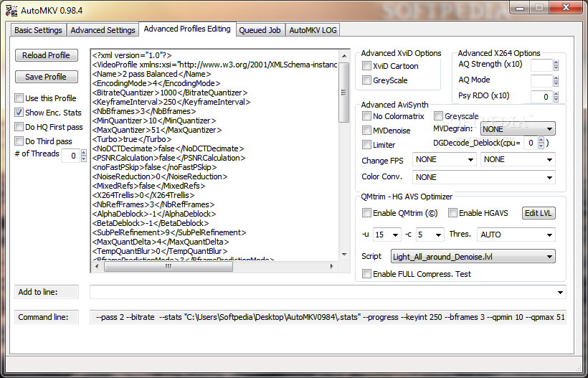
Task: Click the <MaxQuantizer>51 line
Action: tap(157, 130)
